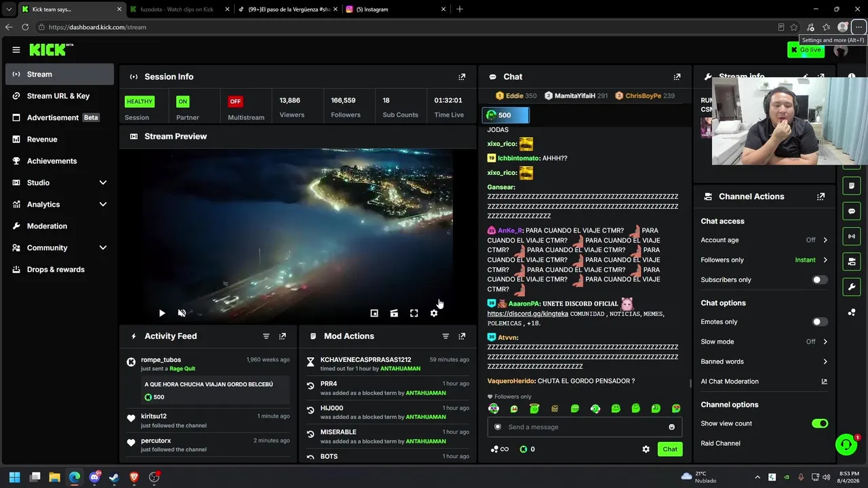The image size is (868, 488).
Task: Open the broadcast signal widget in right rail
Action: pyautogui.click(x=852, y=237)
